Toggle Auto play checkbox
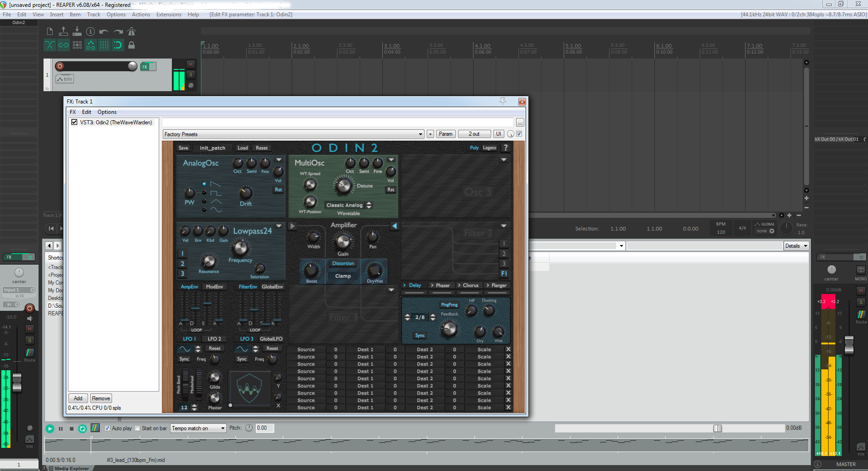Viewport: 868px width, 471px height. [x=107, y=428]
